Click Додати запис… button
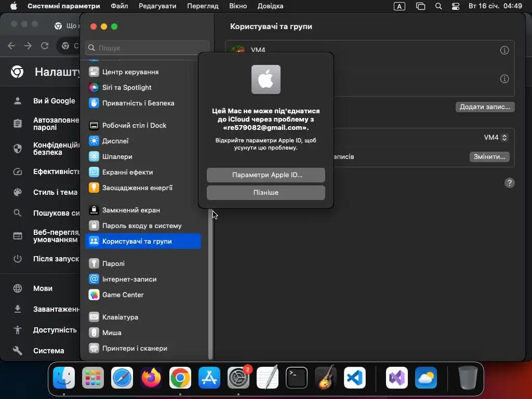 [485, 107]
